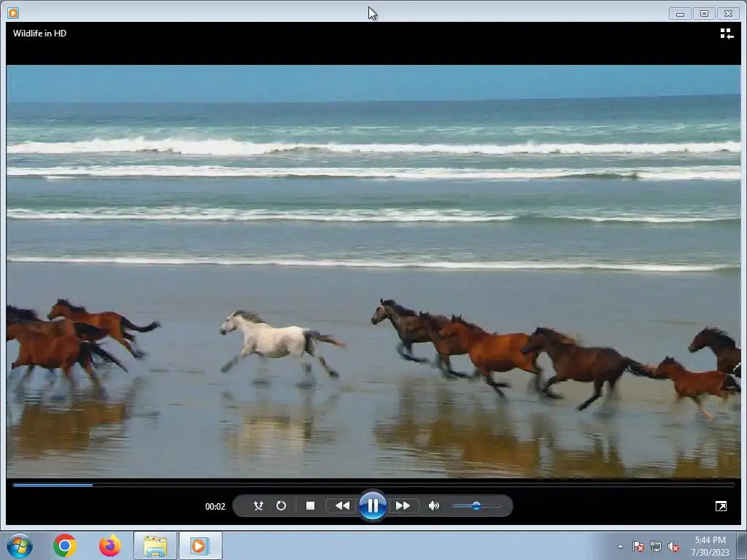747x560 pixels.
Task: Click the rewind (previous) button
Action: (342, 506)
